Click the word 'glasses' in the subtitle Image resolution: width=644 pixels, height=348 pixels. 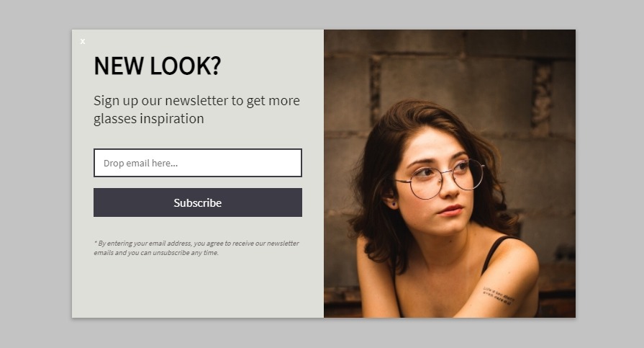(x=115, y=119)
